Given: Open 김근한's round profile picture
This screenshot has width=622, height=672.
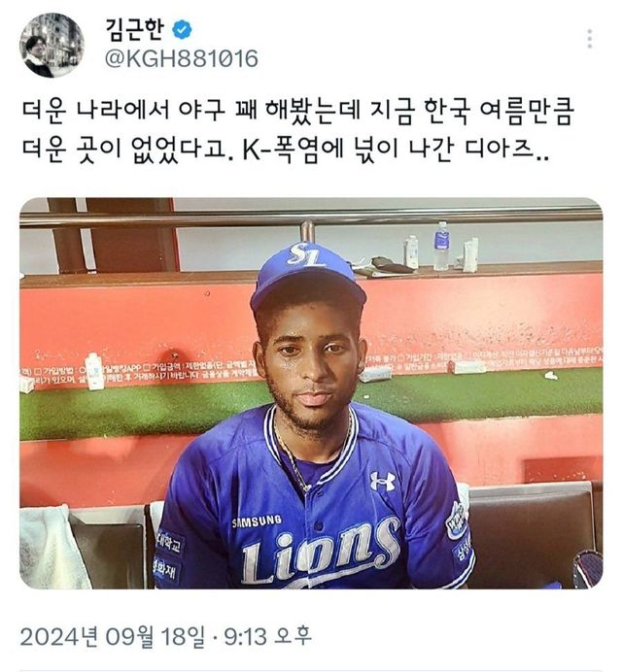Looking at the screenshot, I should 52,45.
